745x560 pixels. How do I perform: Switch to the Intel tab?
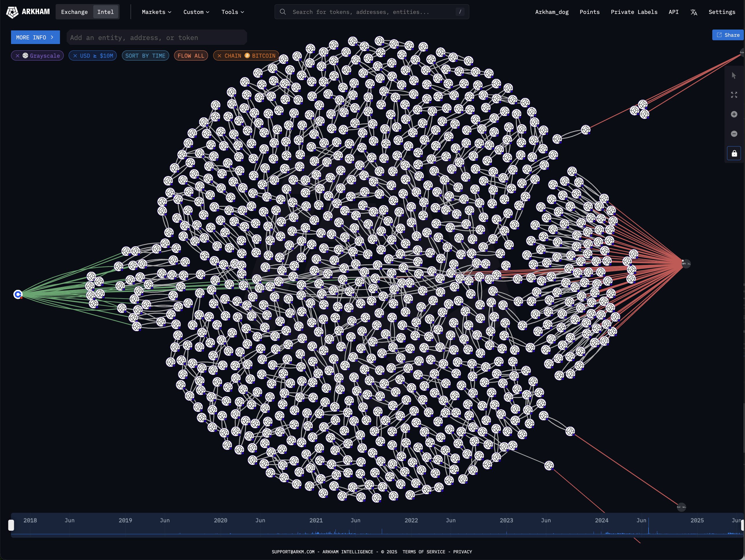click(105, 12)
